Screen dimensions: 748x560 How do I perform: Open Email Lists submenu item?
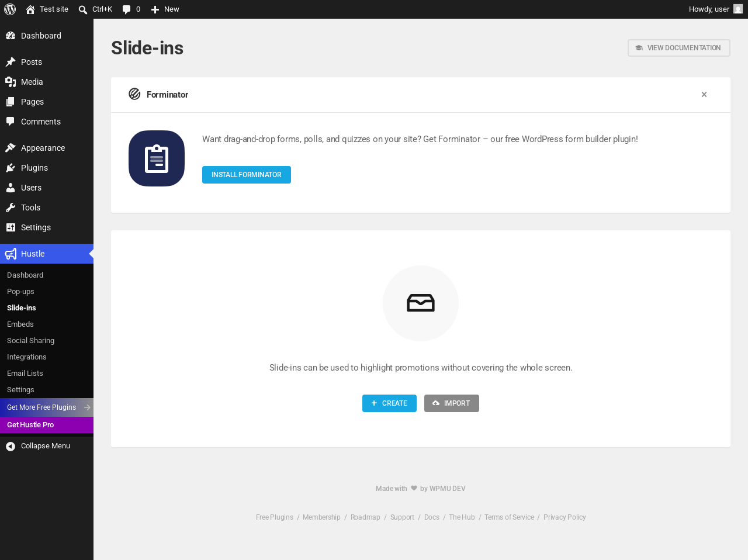coord(25,374)
